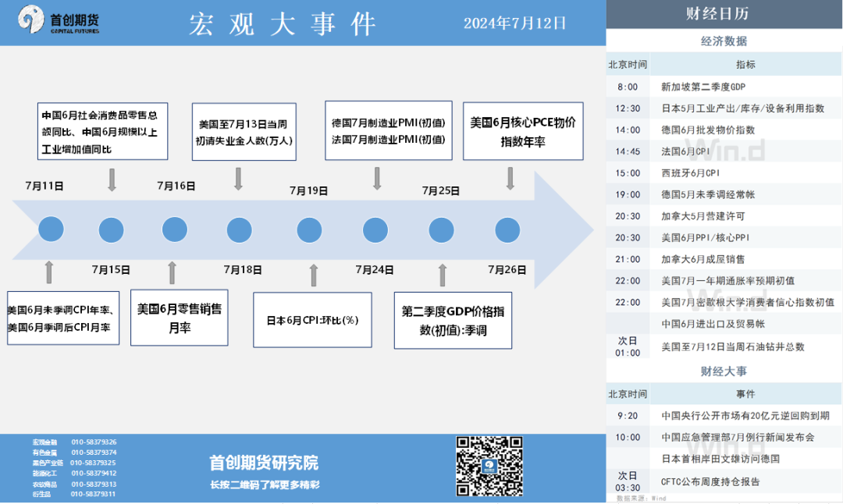
Task: Click the down arrow below the jobless claims box
Action: coord(239,179)
